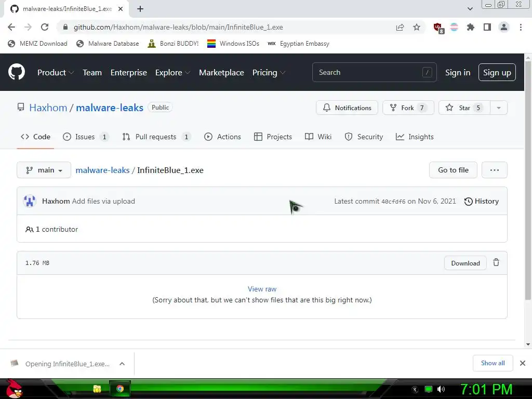The height and width of the screenshot is (399, 532).
Task: Click the browser forward arrow
Action: coord(28,27)
